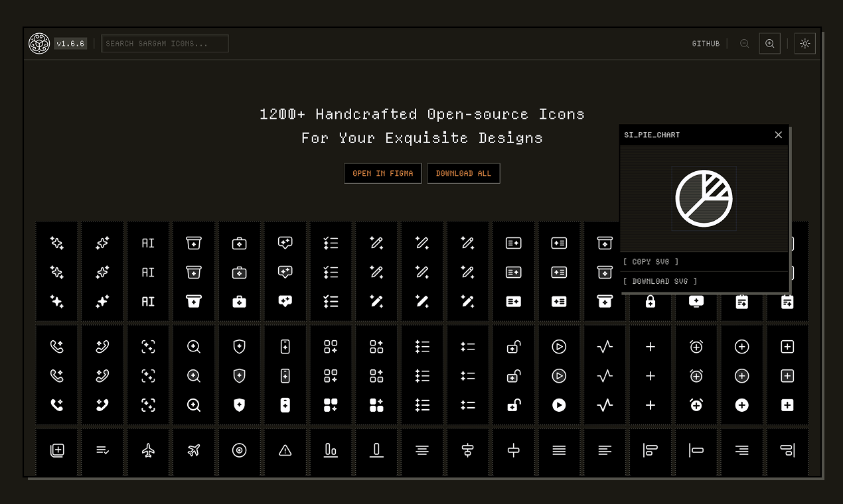This screenshot has height=504, width=843.
Task: Pick the filled shield icon
Action: pos(240,405)
